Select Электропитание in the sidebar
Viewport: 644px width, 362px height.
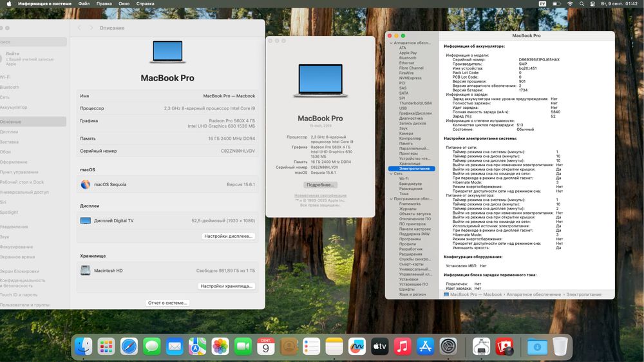pos(412,169)
